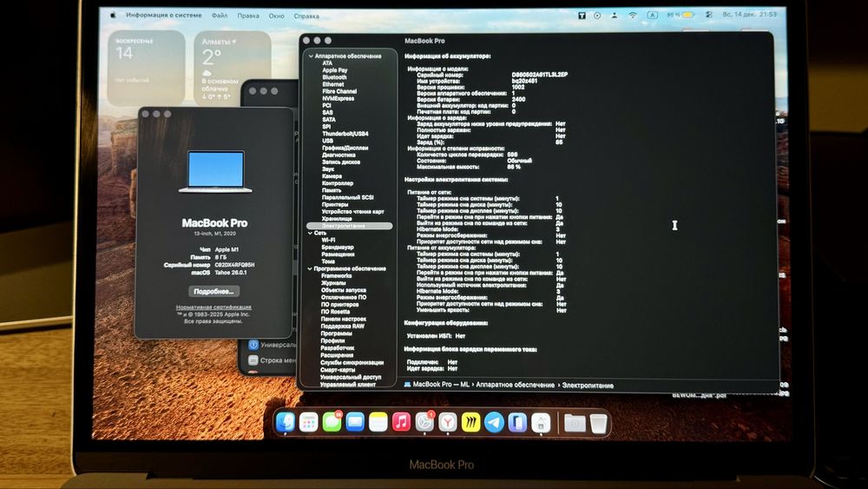Open Downloads folder stack in Dock
868x489 pixels.
pyautogui.click(x=575, y=424)
